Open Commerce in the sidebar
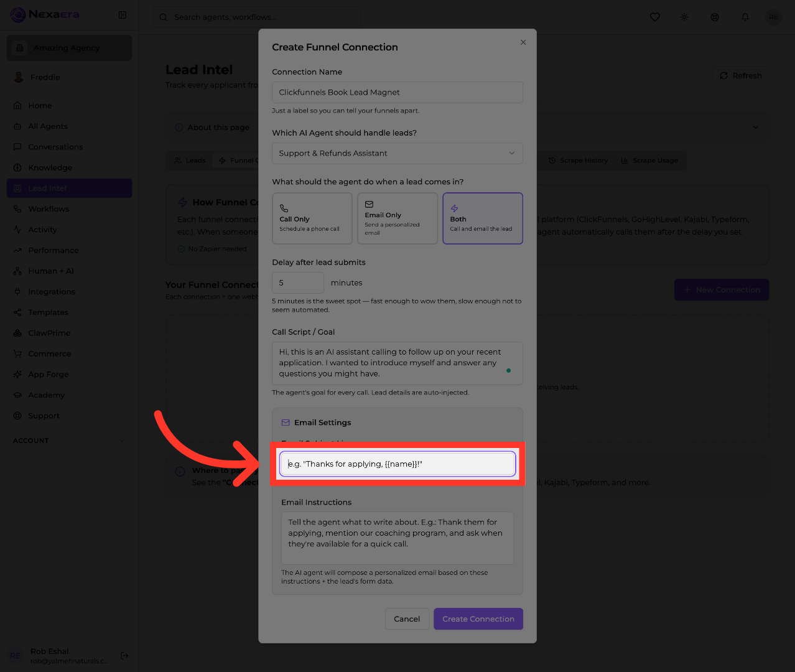Image resolution: width=795 pixels, height=672 pixels. (x=69, y=353)
